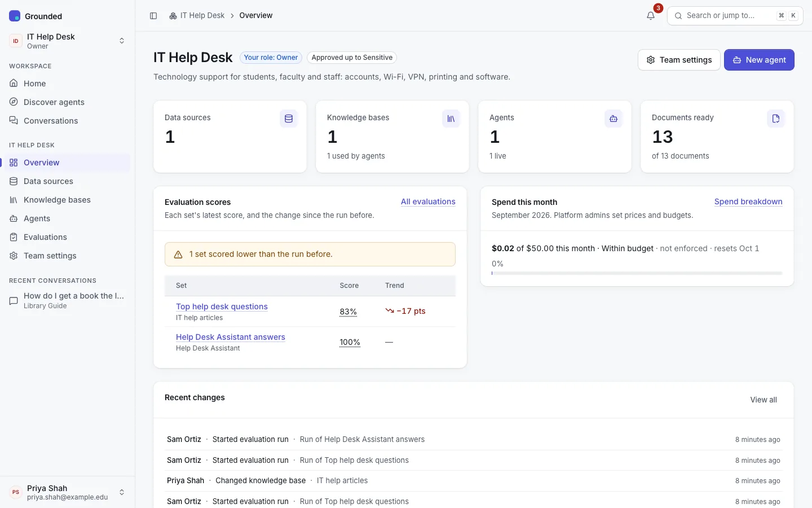Open recent conversation about getting a book

click(67, 300)
